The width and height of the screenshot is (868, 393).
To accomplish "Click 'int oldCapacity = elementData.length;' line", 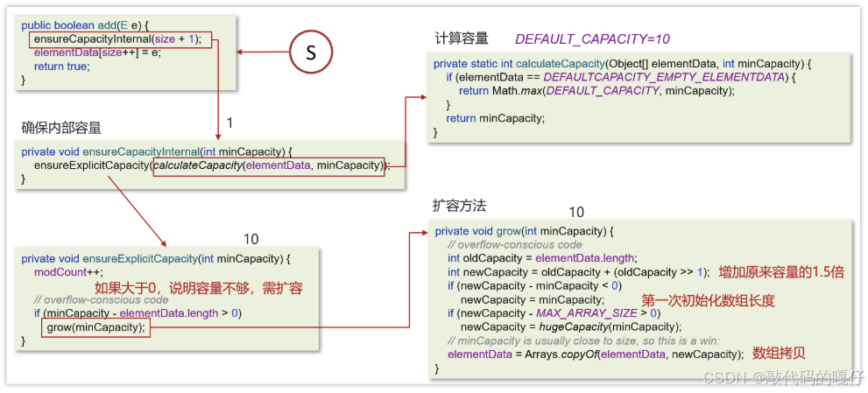I will (x=542, y=258).
